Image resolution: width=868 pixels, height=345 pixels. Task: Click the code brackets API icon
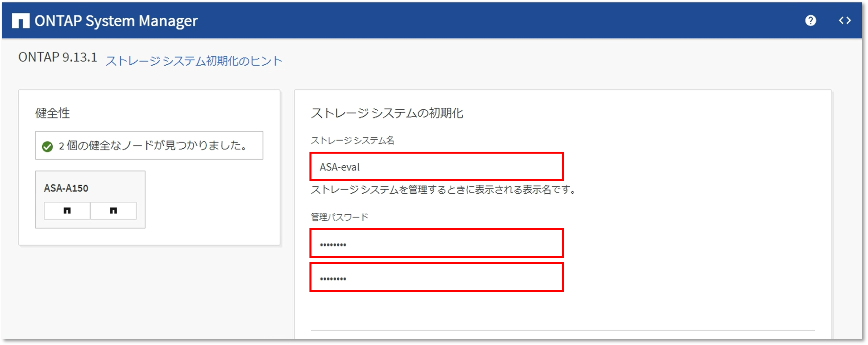click(845, 21)
